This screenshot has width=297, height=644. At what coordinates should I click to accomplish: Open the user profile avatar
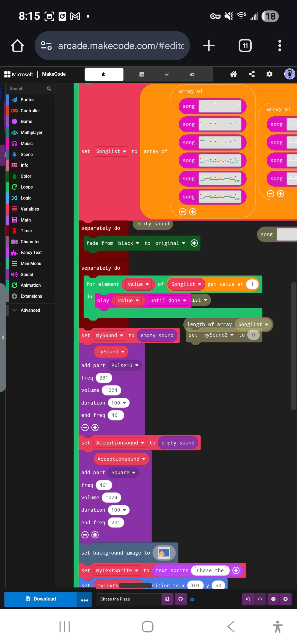coord(290,74)
